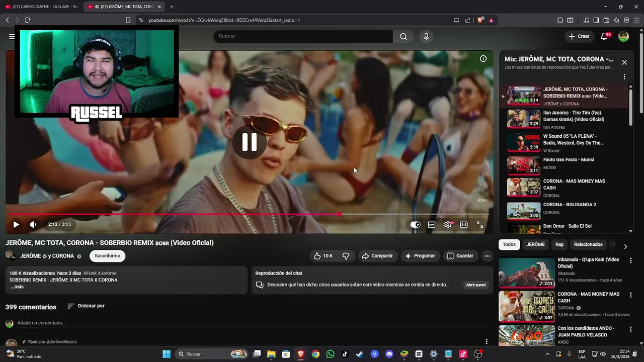Open Brave Shields lion icon
This screenshot has height=362, width=644.
click(x=480, y=20)
